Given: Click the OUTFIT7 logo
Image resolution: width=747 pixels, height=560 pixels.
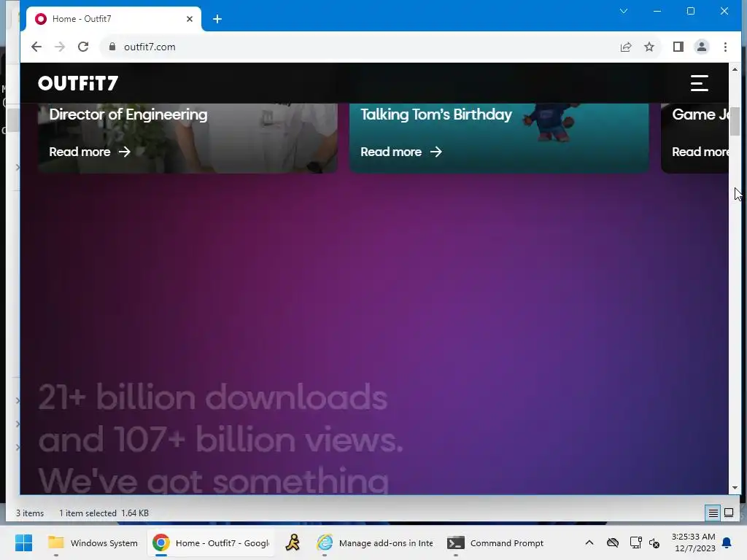Looking at the screenshot, I should tap(78, 83).
